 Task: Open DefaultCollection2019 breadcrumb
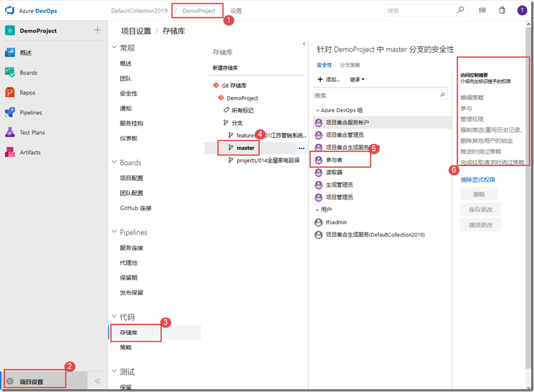[x=139, y=11]
